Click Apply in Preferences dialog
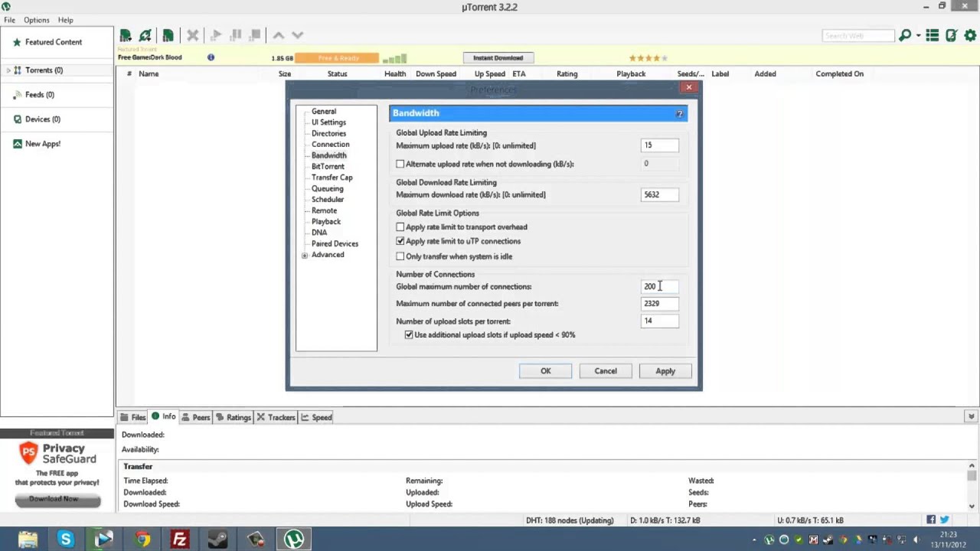 click(665, 371)
